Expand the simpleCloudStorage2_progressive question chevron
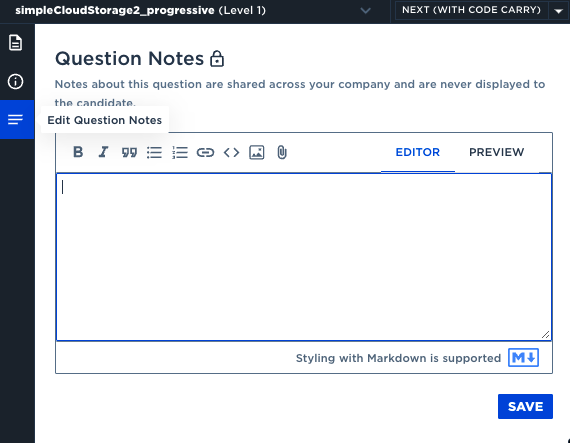 (365, 11)
